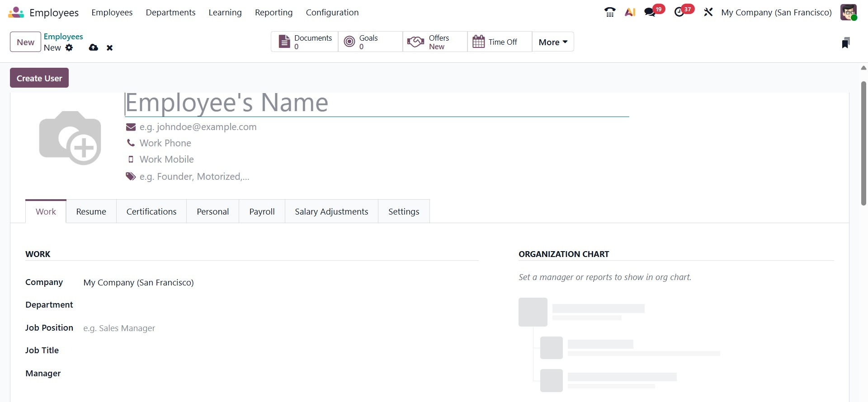868x402 pixels.
Task: Open the Configuration menu
Action: click(x=332, y=13)
